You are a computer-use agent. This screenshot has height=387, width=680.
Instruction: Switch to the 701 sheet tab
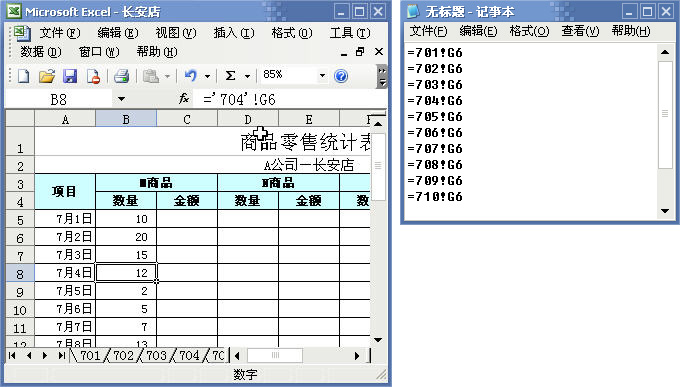[x=90, y=356]
